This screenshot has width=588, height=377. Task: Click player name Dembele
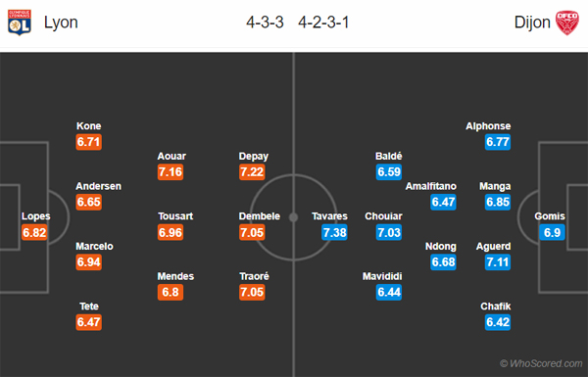(x=260, y=216)
